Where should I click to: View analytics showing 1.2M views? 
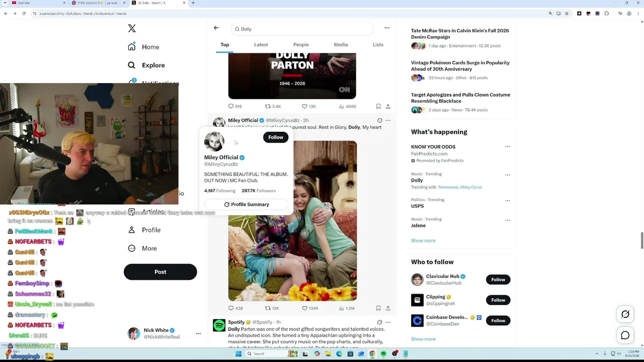coord(347,308)
